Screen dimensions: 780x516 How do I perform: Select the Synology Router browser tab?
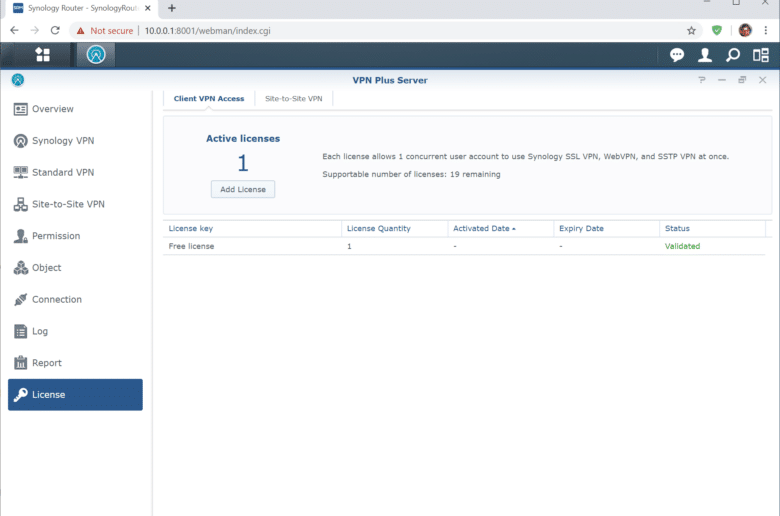80,8
